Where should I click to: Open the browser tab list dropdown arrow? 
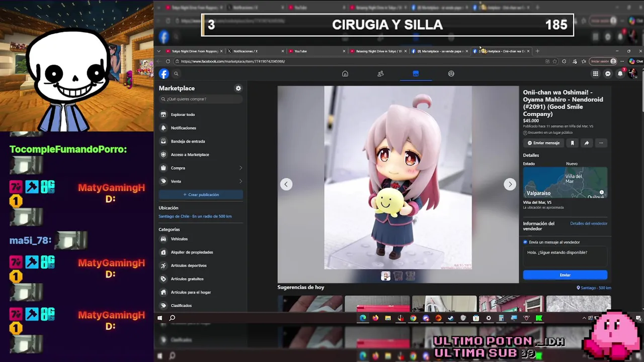[159, 51]
